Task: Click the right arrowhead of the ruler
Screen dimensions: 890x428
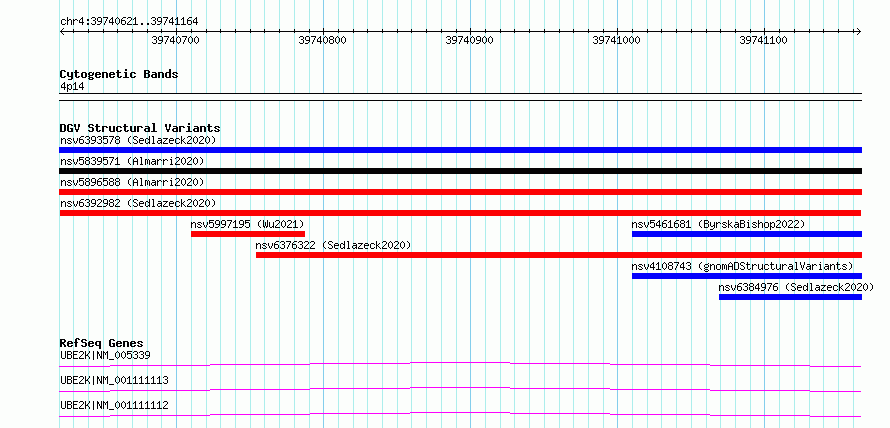Action: pyautogui.click(x=858, y=31)
